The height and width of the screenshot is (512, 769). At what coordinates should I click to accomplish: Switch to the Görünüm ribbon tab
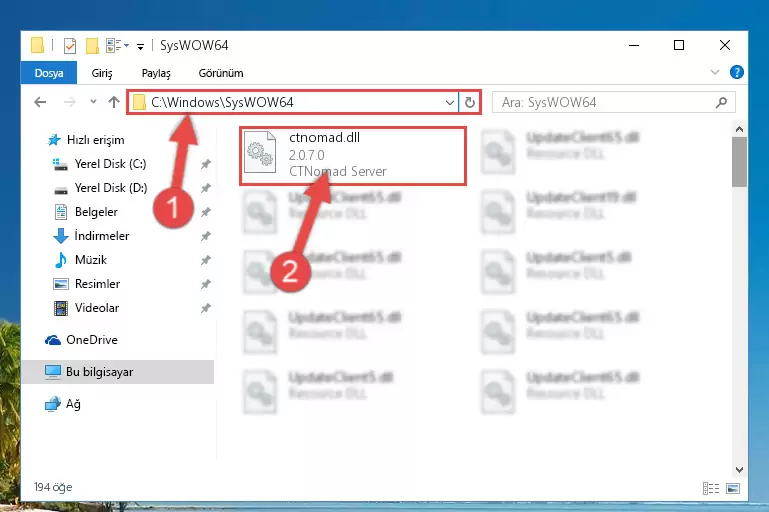click(221, 73)
